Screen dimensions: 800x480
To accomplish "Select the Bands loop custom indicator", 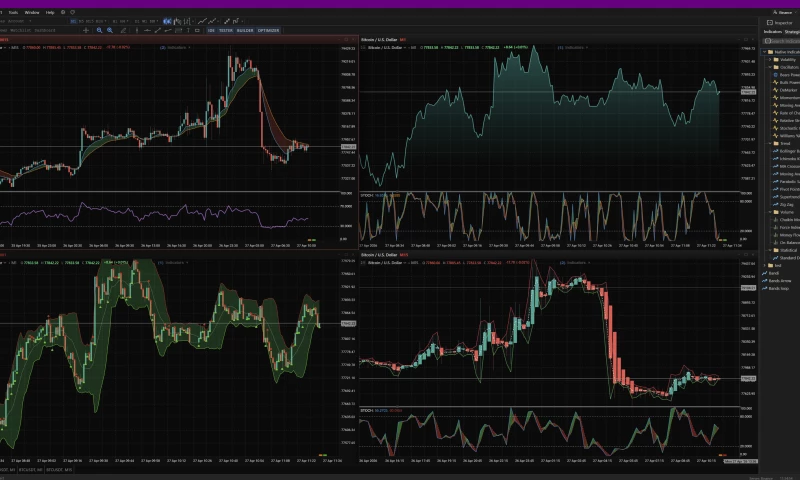I will [x=776, y=289].
